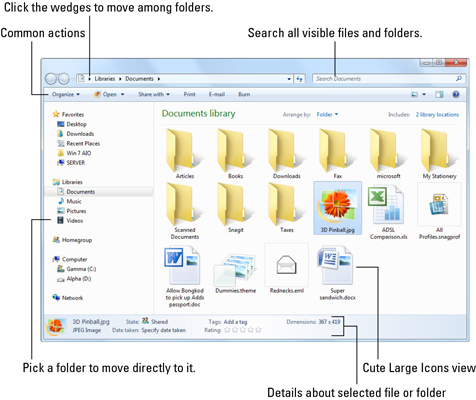This screenshot has height=400, width=476.
Task: Select the Fax folder
Action: click(x=338, y=154)
